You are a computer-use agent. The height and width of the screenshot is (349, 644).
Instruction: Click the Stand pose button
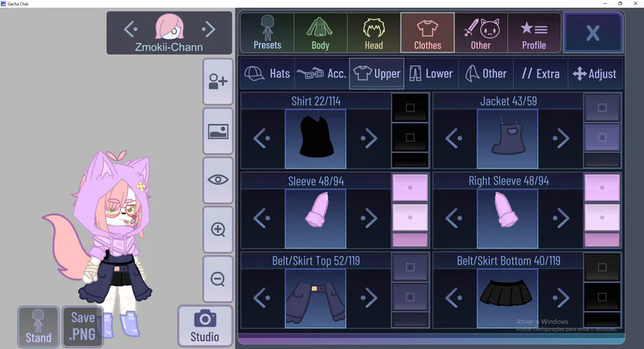(38, 327)
